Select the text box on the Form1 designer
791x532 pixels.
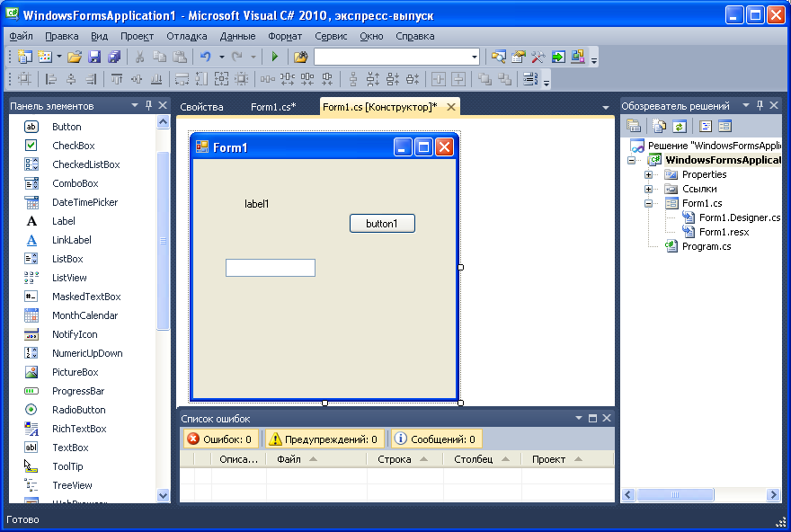point(271,268)
